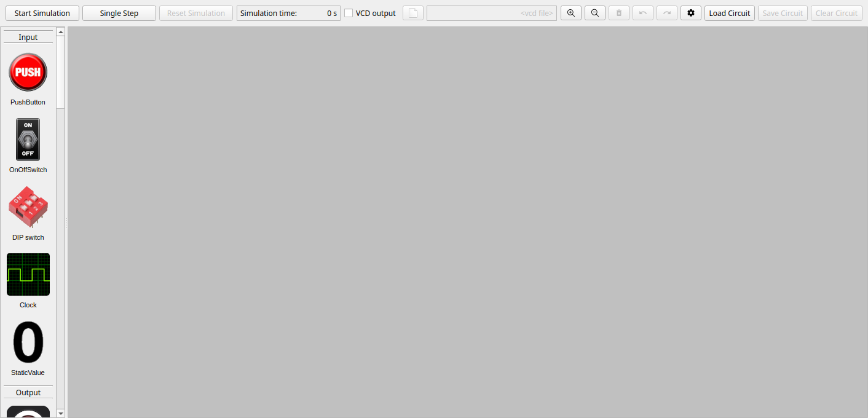868x418 pixels.
Task: Click the Reset Simulation button
Action: [196, 13]
